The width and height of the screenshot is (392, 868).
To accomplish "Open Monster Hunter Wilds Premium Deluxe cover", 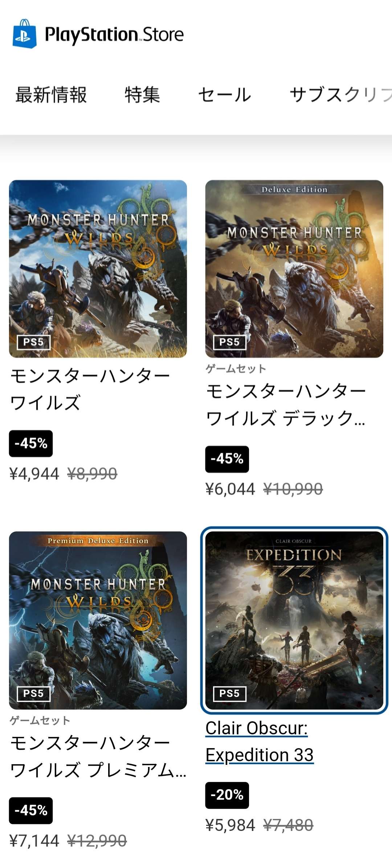I will [x=98, y=620].
